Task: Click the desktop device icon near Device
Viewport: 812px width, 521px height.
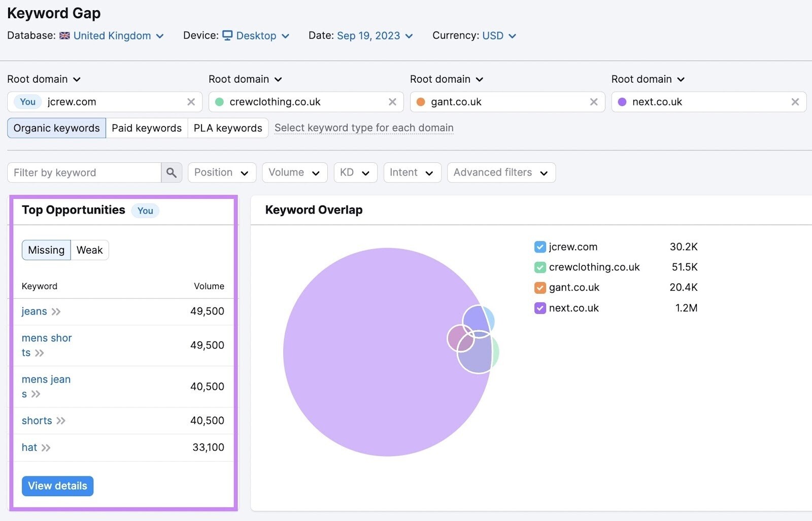Action: pyautogui.click(x=228, y=36)
